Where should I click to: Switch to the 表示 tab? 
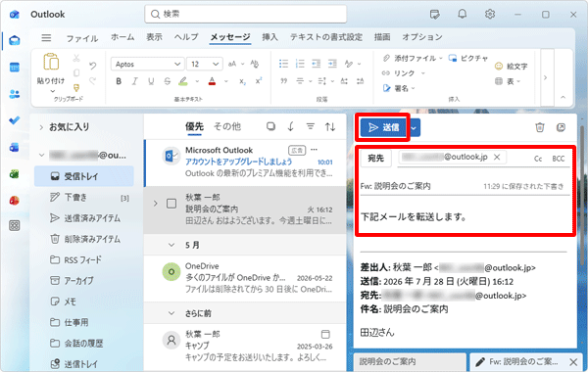(154, 37)
